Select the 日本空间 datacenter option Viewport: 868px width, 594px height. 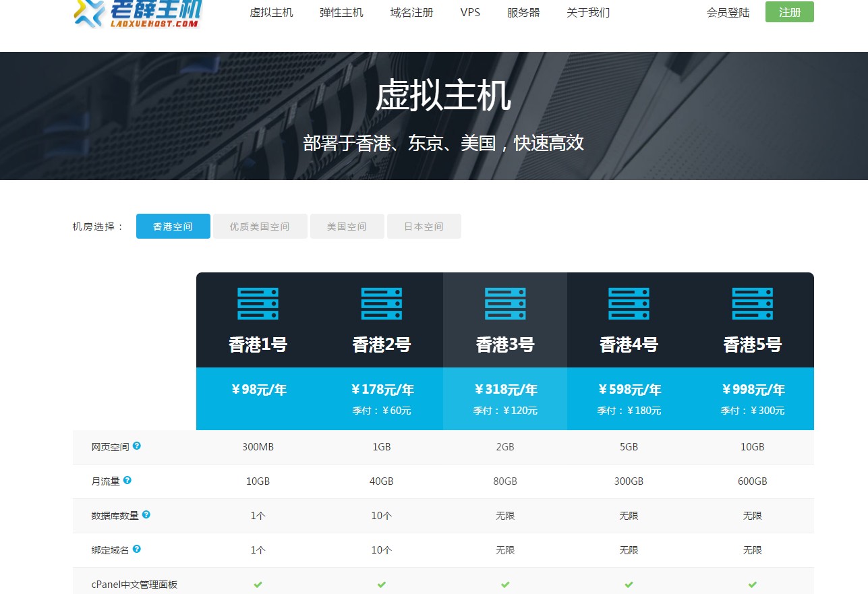click(x=424, y=226)
